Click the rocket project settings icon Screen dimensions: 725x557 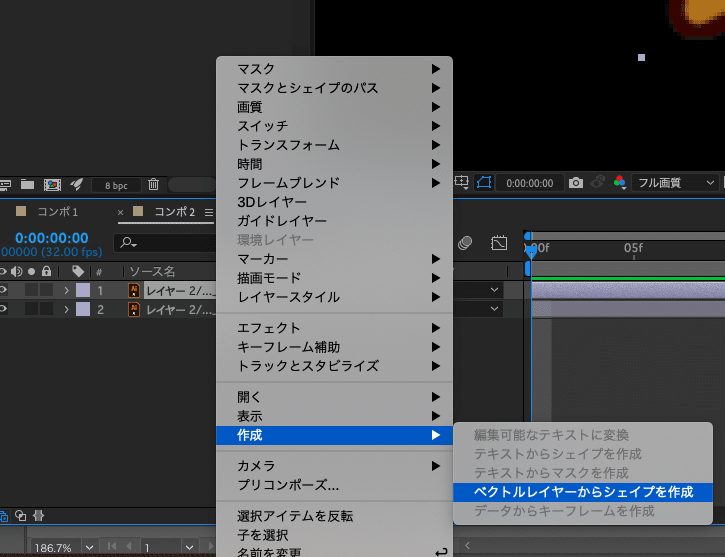tap(76, 184)
